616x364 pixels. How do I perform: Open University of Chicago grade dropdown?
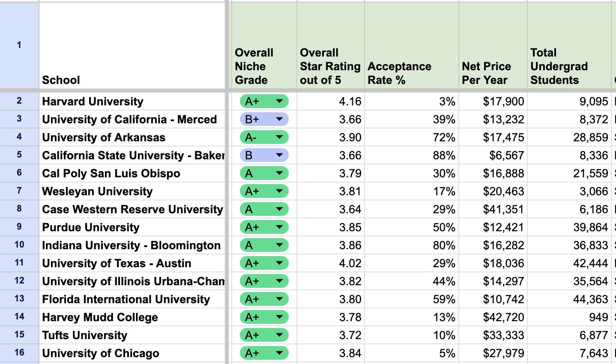[279, 353]
